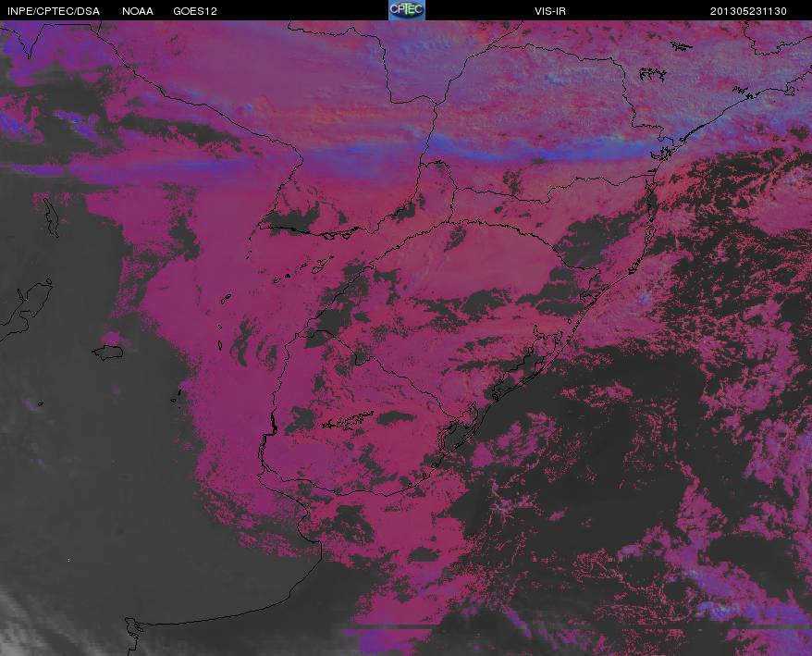Click the CPTEC logo in the header
This screenshot has height=656, width=812.
[407, 10]
